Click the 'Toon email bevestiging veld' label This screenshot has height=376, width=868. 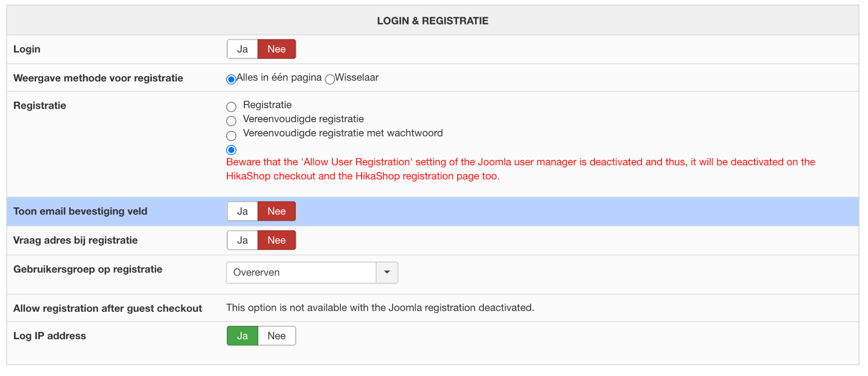click(80, 211)
